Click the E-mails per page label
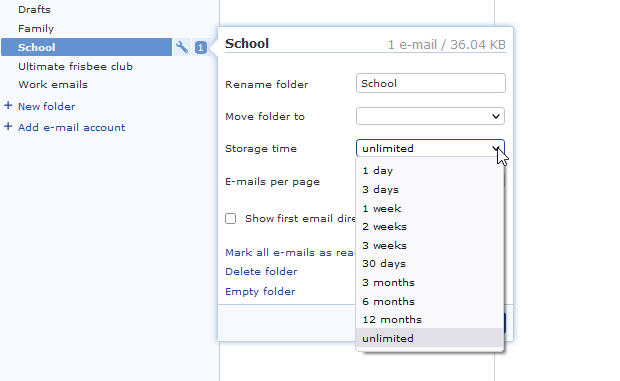Screen dimensions: 620x381 click(272, 182)
